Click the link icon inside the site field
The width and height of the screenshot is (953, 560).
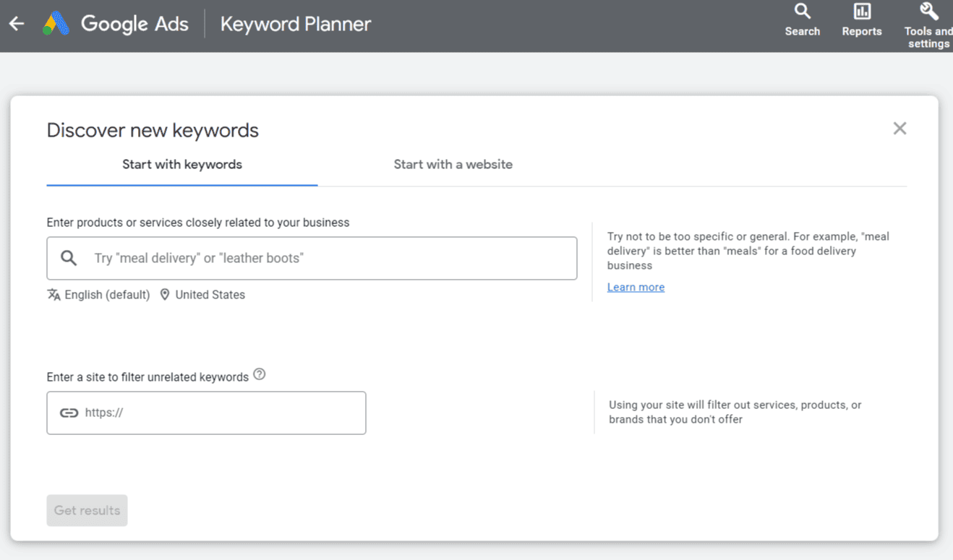[x=69, y=413]
